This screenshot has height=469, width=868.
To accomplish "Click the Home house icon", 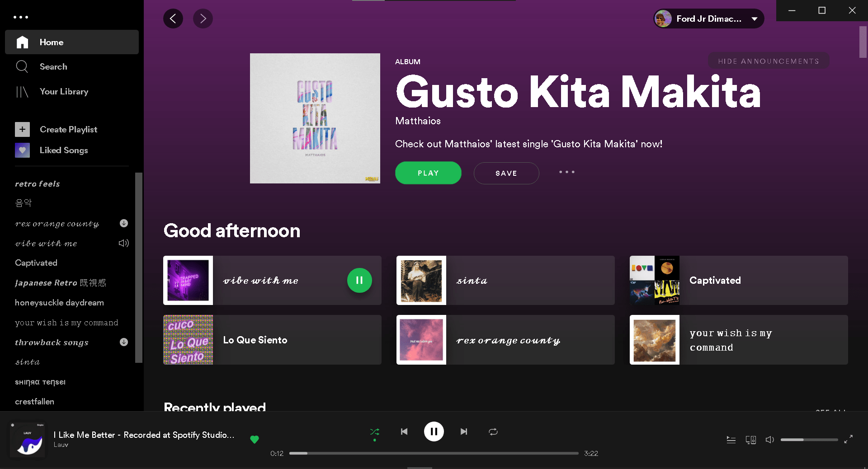I will [x=22, y=42].
